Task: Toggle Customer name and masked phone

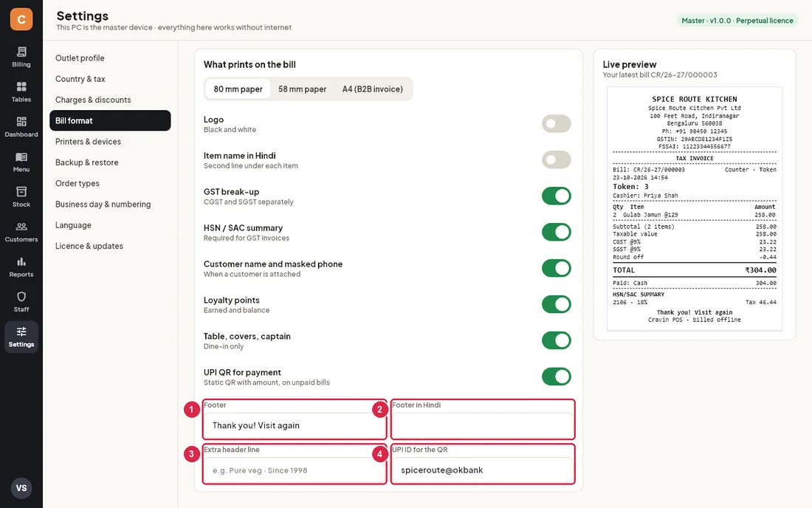Action: 556,268
